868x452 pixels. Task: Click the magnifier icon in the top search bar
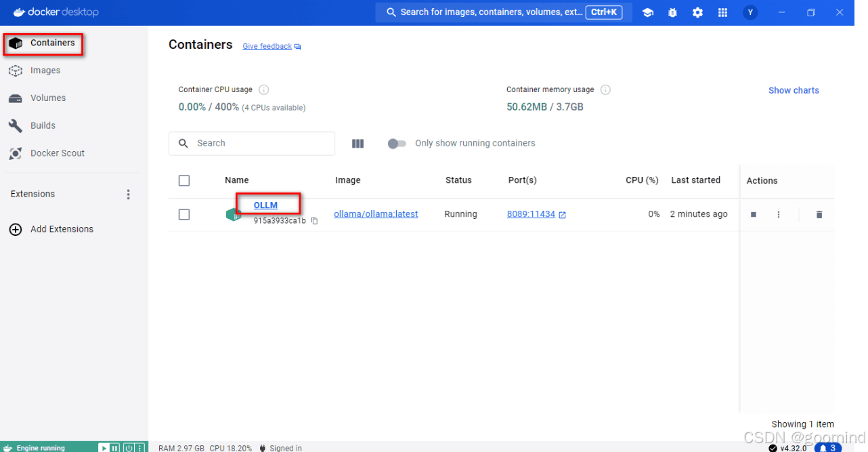point(391,12)
